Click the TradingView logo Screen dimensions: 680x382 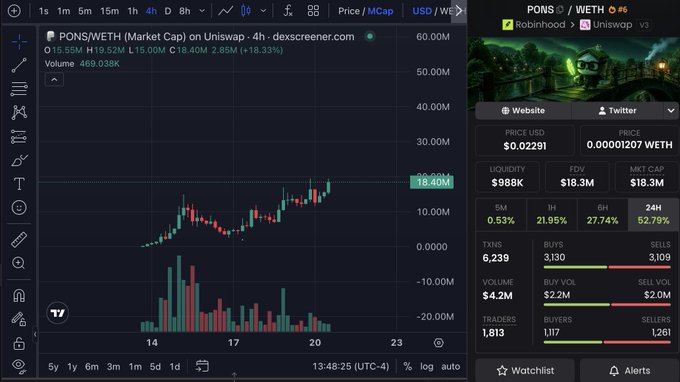click(57, 313)
